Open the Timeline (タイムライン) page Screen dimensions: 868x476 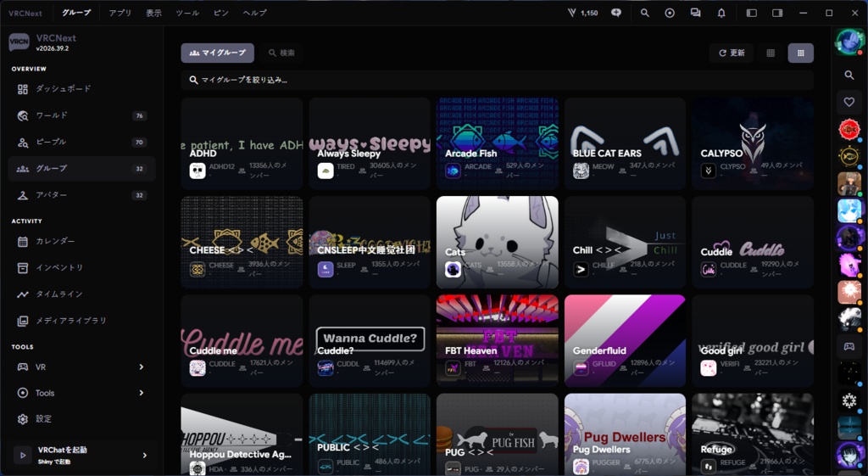coord(81,294)
